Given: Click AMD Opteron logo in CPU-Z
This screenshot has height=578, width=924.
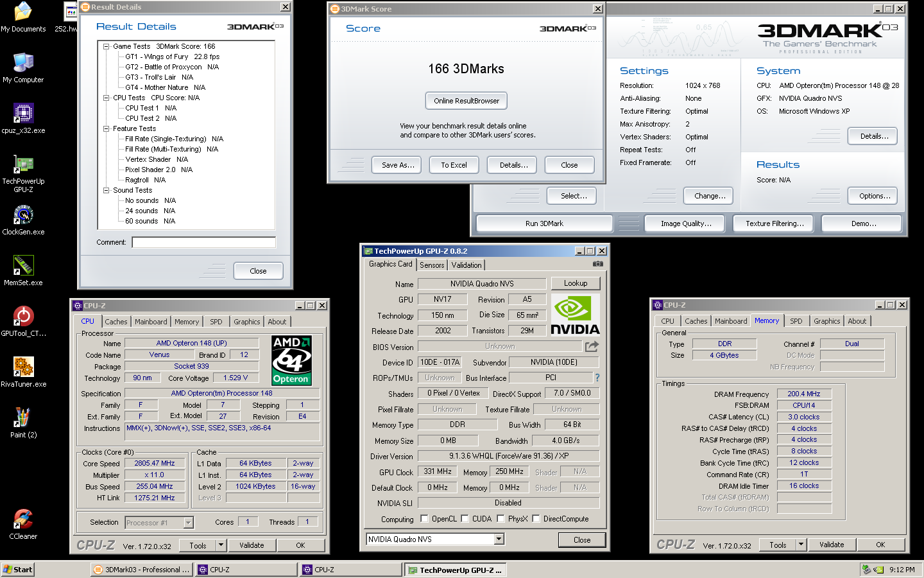Looking at the screenshot, I should [x=291, y=360].
